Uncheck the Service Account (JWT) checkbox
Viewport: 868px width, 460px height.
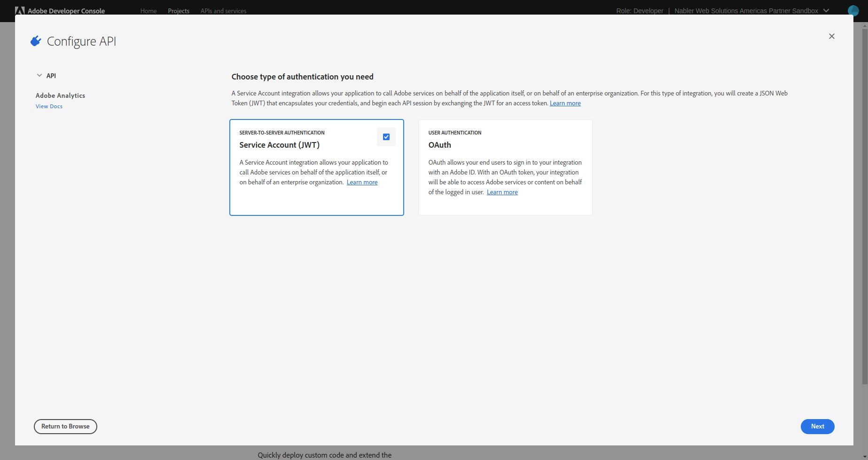pyautogui.click(x=386, y=136)
